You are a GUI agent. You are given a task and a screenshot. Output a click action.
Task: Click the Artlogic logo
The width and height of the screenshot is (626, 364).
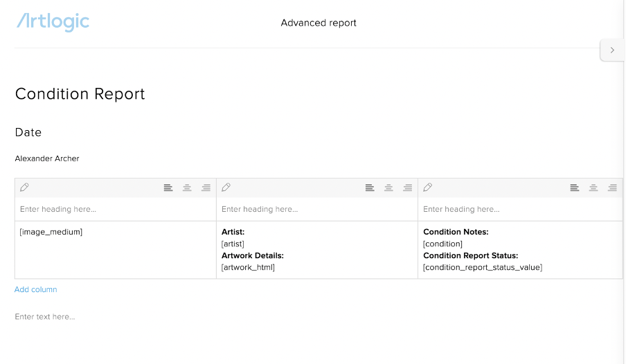pyautogui.click(x=53, y=22)
